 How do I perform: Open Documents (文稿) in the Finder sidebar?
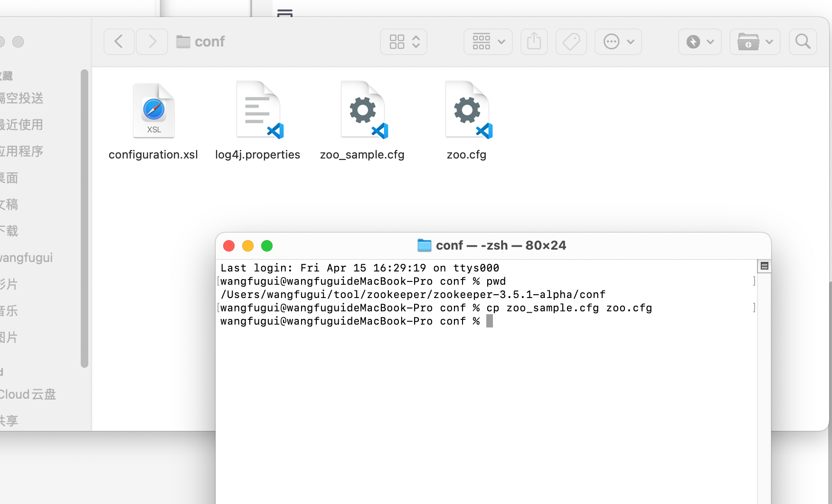[9, 205]
